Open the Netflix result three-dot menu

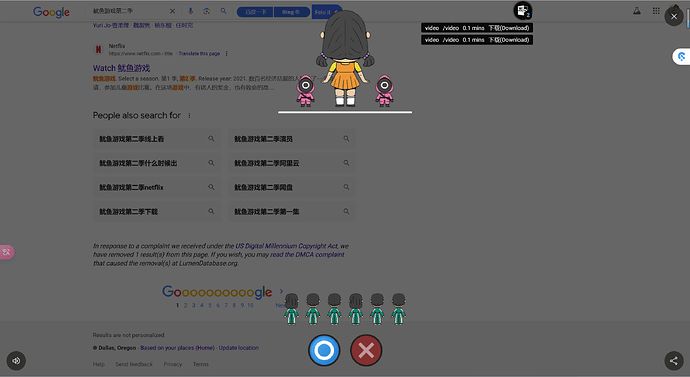[227, 54]
